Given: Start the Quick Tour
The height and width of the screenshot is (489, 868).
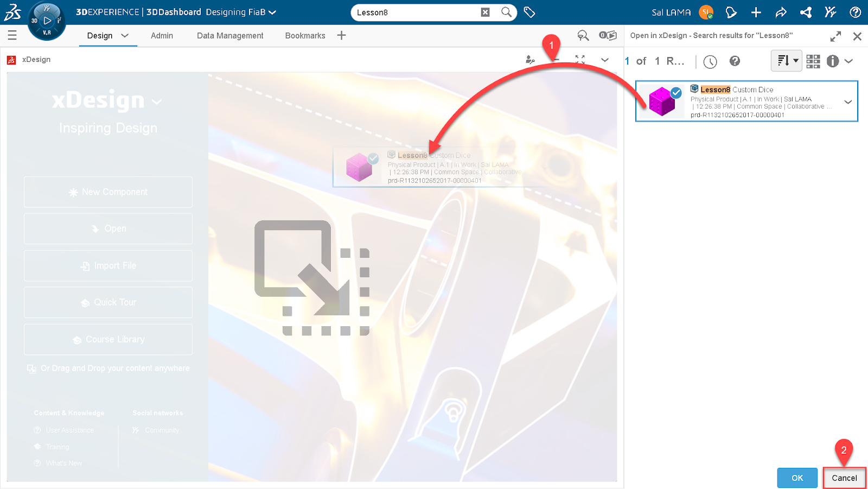Looking at the screenshot, I should [x=108, y=302].
